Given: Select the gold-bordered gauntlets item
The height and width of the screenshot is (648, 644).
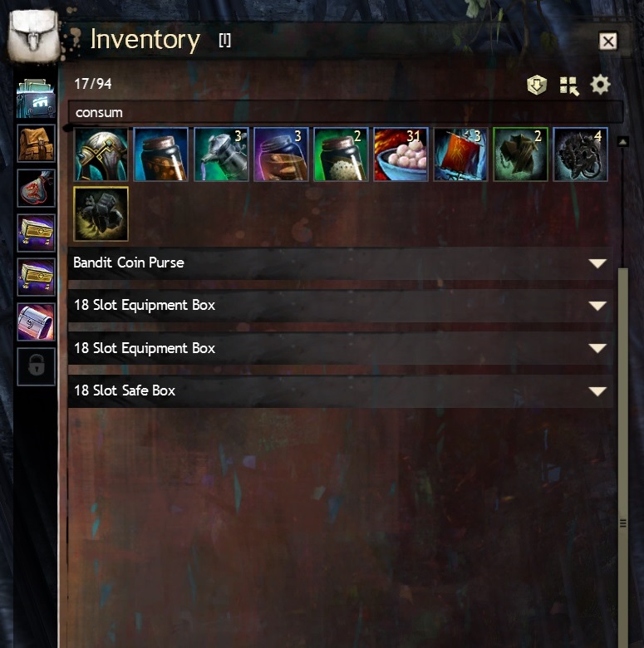Looking at the screenshot, I should pos(101,214).
